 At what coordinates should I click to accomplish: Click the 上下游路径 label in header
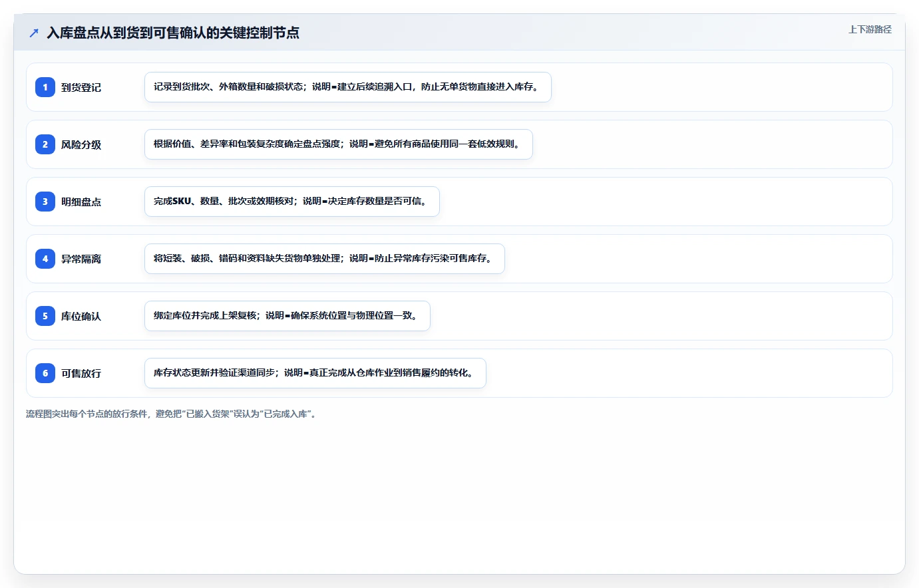click(x=870, y=29)
